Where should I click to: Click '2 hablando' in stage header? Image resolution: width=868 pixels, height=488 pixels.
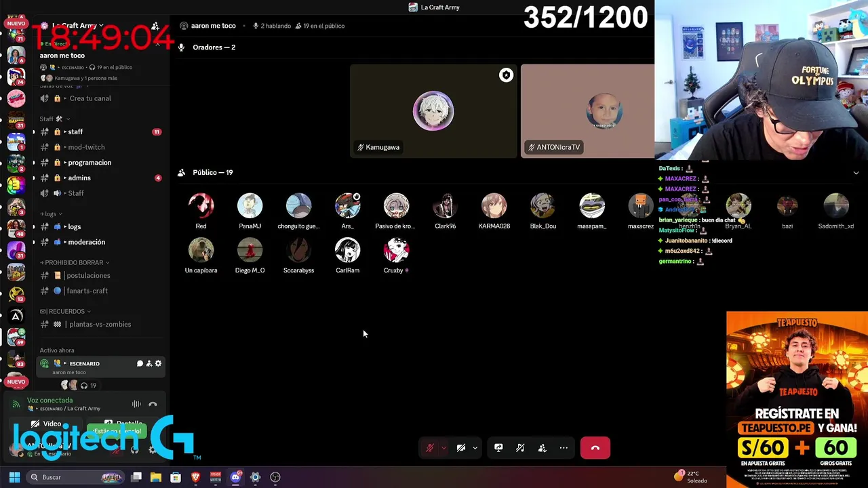pyautogui.click(x=271, y=26)
